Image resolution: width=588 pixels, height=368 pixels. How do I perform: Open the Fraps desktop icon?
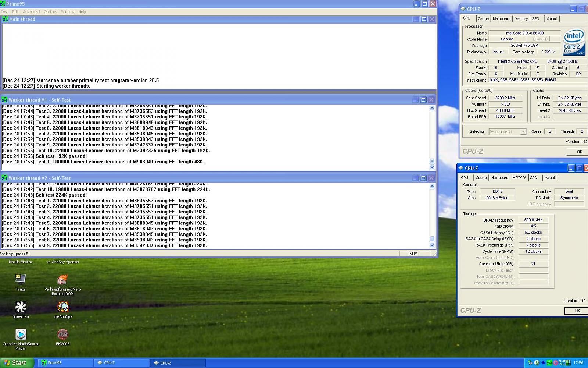21,279
